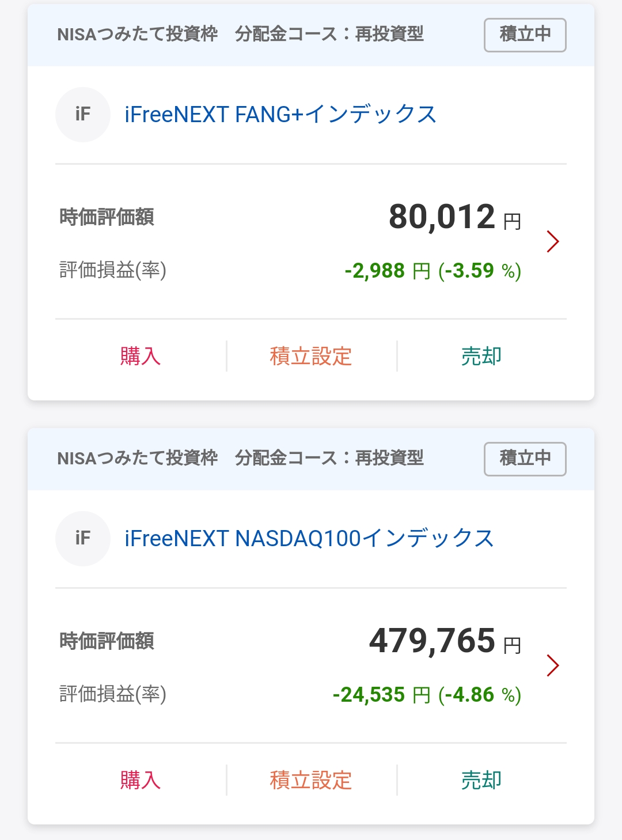The width and height of the screenshot is (622, 840).
Task: Tap 積立中 badge on FANG+ card
Action: tap(525, 35)
